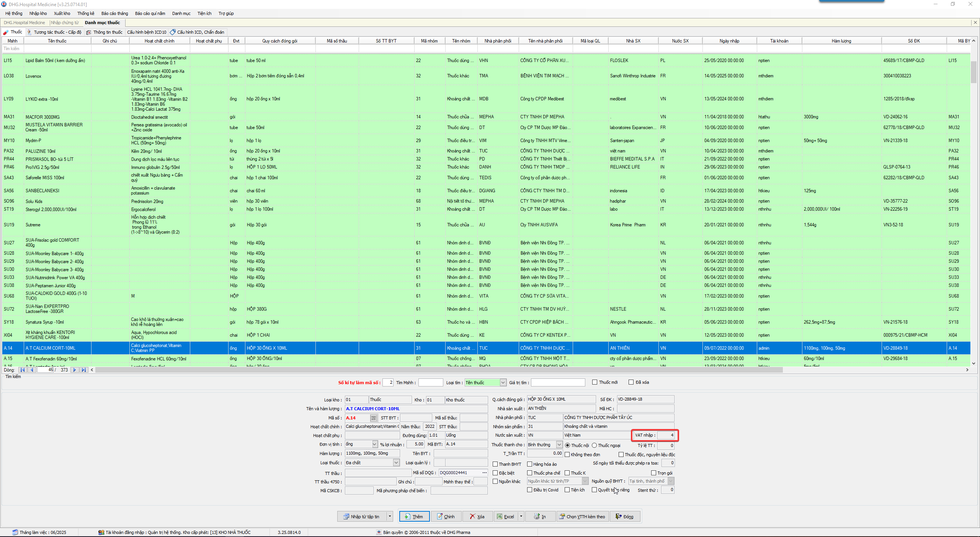
Task: Go to the first record
Action: (23, 370)
